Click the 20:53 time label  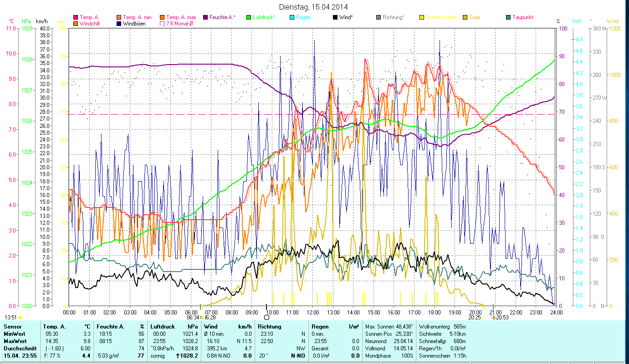pos(503,318)
